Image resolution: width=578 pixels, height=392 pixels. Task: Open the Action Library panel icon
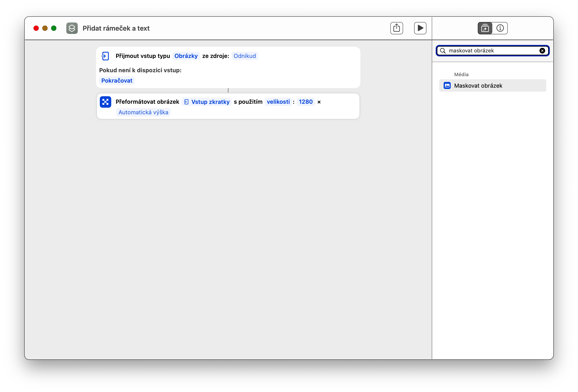(485, 28)
